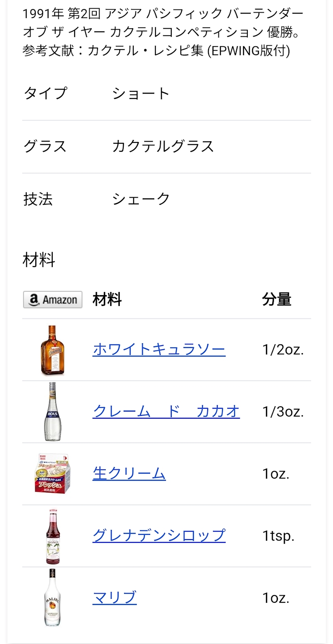The image size is (333, 644).
Task: Tap the Monin syrup bottle image
Action: pyautogui.click(x=53, y=536)
